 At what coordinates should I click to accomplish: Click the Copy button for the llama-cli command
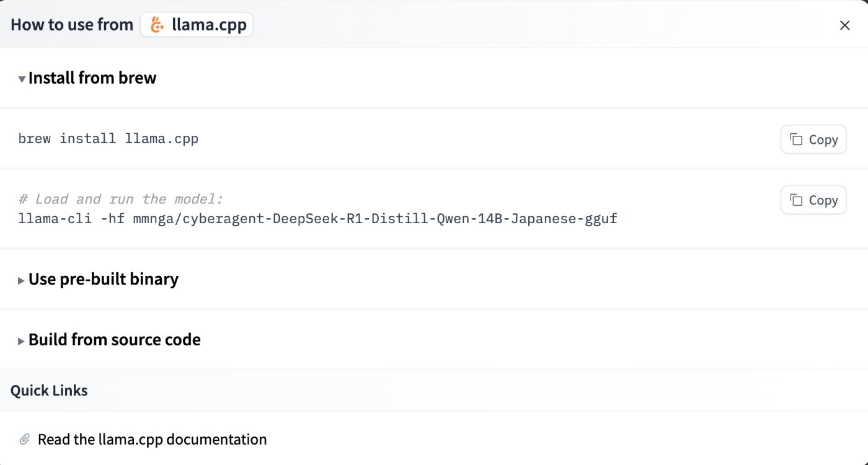813,200
